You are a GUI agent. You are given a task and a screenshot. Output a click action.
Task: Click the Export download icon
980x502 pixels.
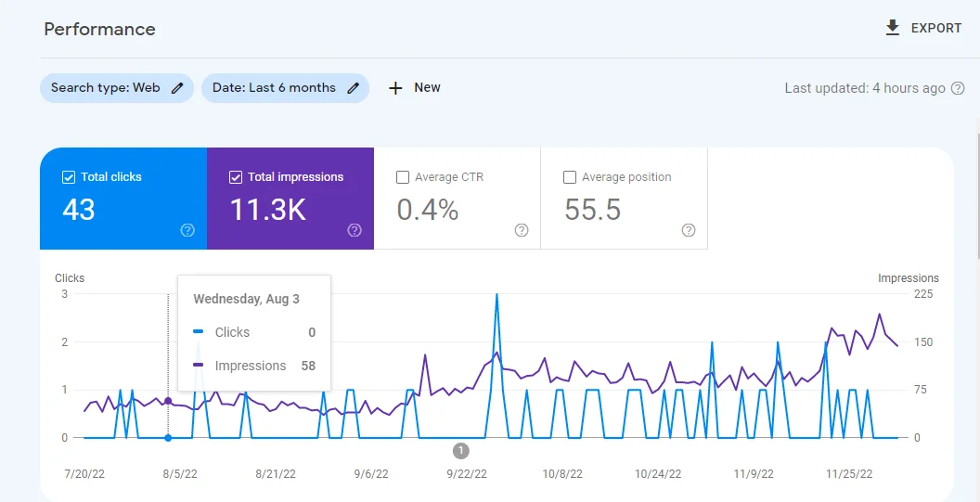[x=893, y=28]
